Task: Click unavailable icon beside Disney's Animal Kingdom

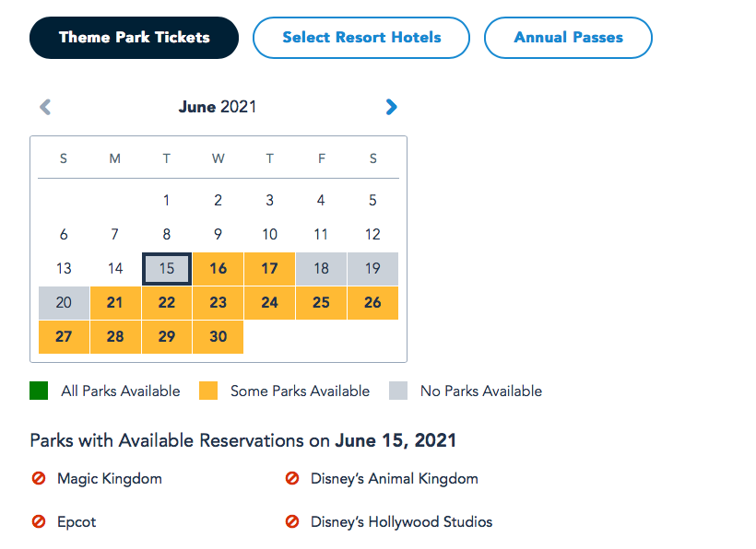Action: click(x=292, y=479)
